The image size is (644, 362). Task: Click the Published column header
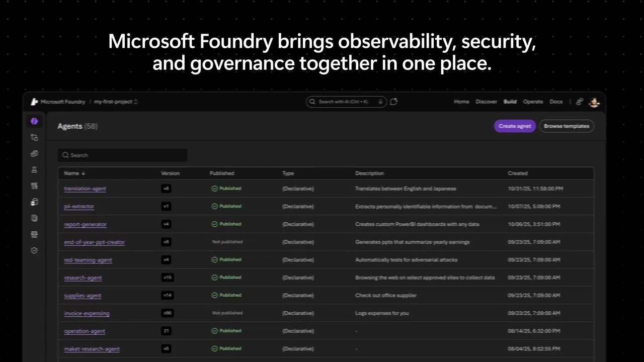pyautogui.click(x=222, y=173)
